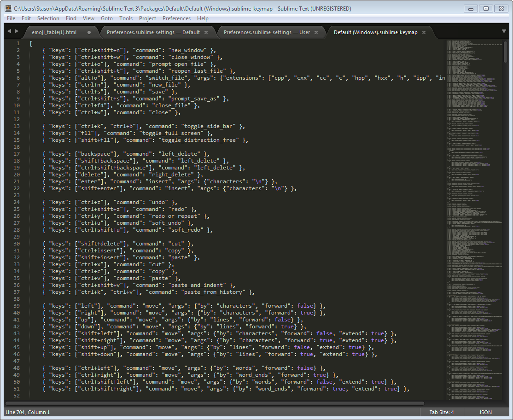Click line number 1 in the gutter
The height and width of the screenshot is (420, 513).
[18, 43]
